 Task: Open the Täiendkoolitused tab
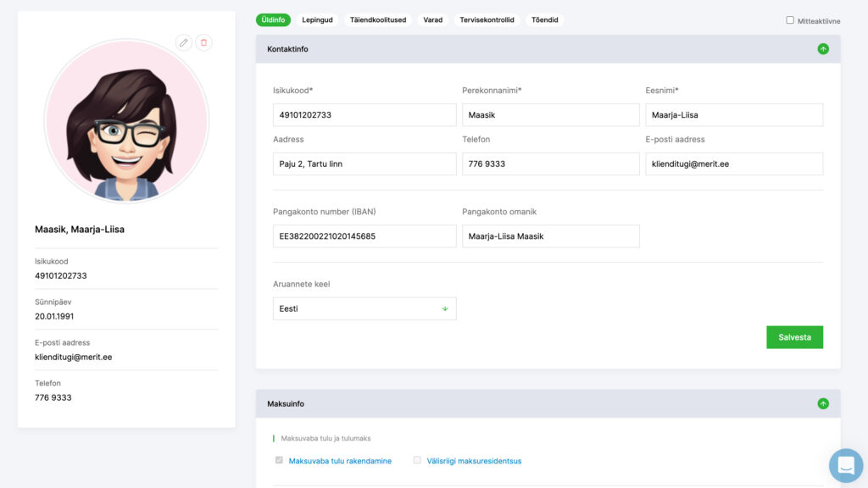click(378, 20)
